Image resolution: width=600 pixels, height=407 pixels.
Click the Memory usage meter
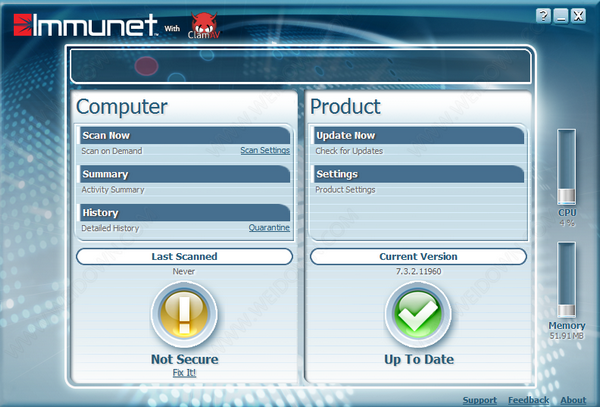coord(566,280)
